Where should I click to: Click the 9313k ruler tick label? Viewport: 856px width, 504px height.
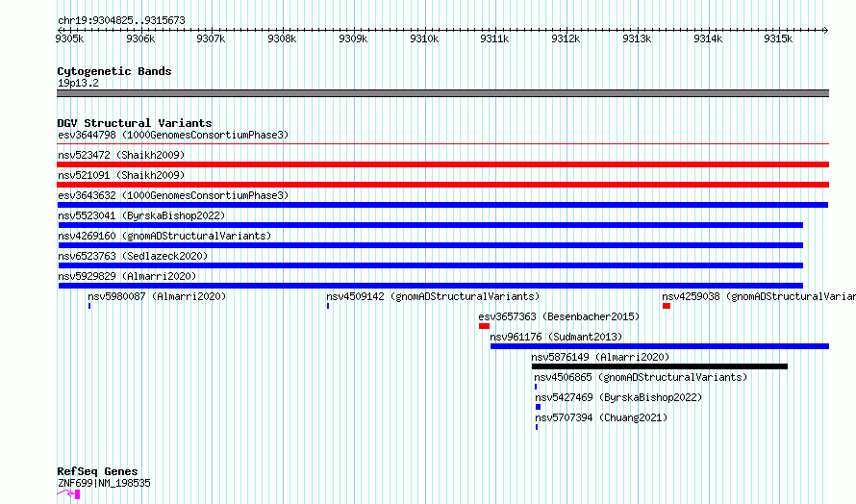(637, 38)
